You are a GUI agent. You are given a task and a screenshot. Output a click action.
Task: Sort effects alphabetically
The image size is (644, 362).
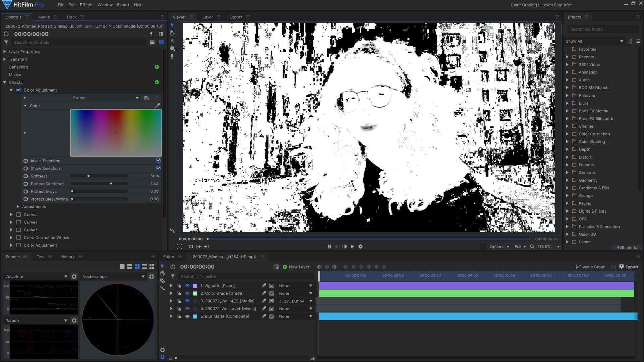click(x=630, y=41)
